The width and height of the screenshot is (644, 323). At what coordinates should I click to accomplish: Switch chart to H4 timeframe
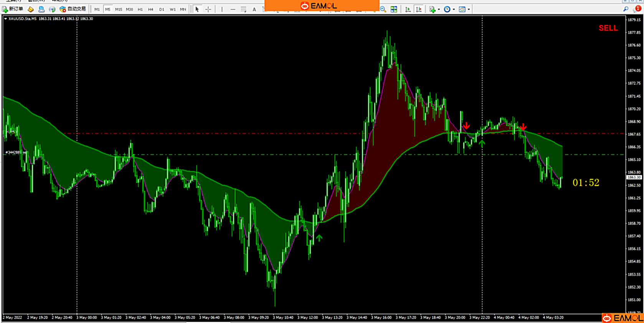click(x=151, y=9)
